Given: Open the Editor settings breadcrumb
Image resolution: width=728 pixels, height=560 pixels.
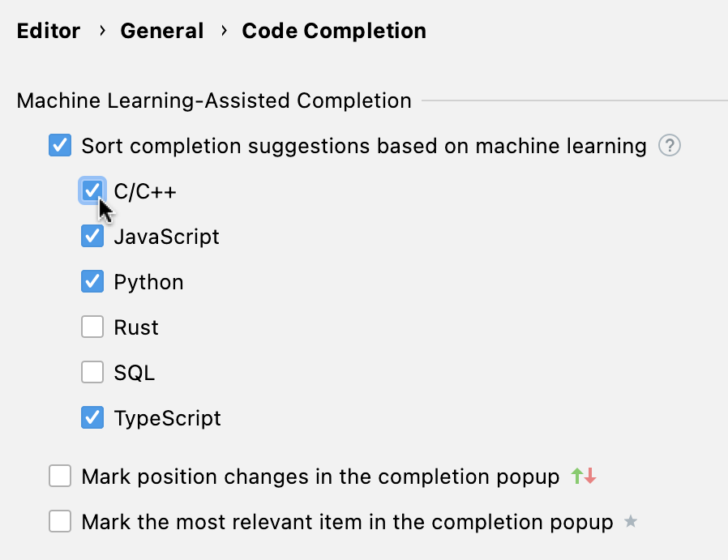Looking at the screenshot, I should (x=48, y=31).
